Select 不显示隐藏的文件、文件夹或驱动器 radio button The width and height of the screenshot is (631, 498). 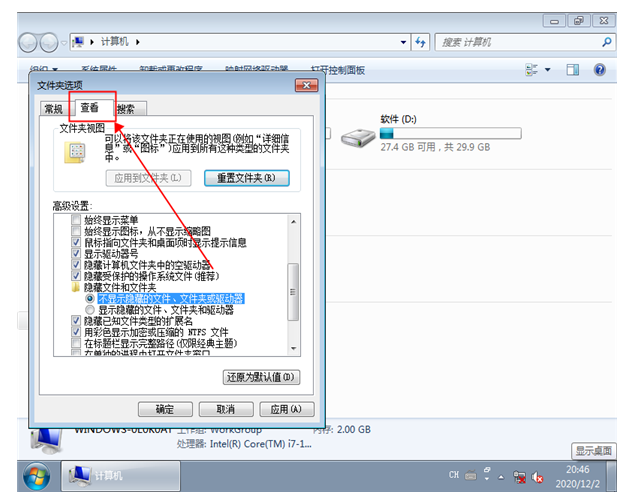click(90, 298)
